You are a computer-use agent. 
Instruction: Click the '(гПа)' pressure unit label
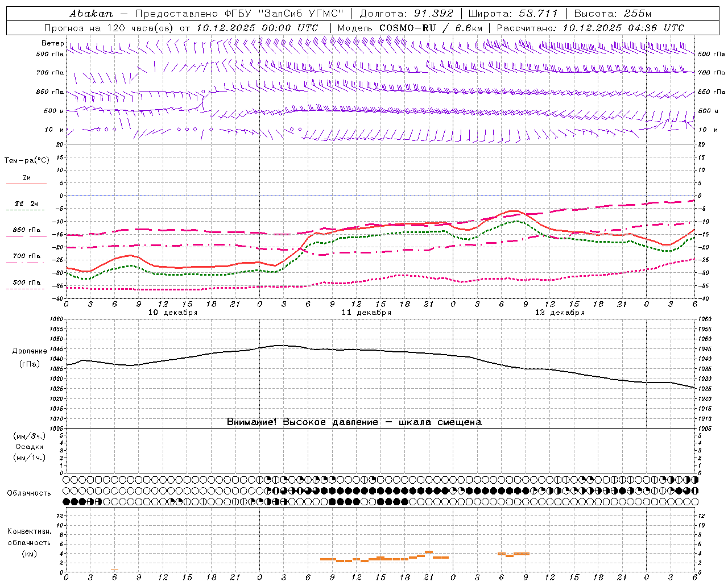click(30, 364)
